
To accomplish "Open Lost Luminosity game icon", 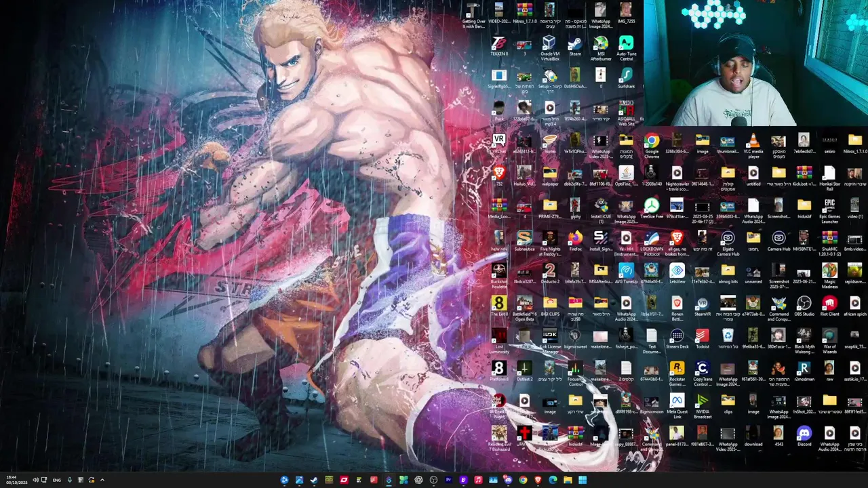I will click(499, 341).
